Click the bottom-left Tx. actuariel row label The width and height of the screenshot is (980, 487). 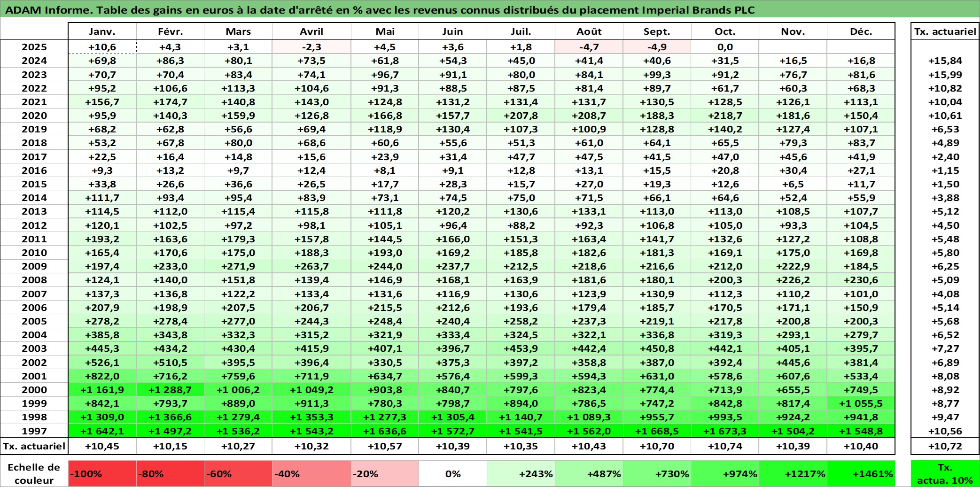(x=34, y=446)
